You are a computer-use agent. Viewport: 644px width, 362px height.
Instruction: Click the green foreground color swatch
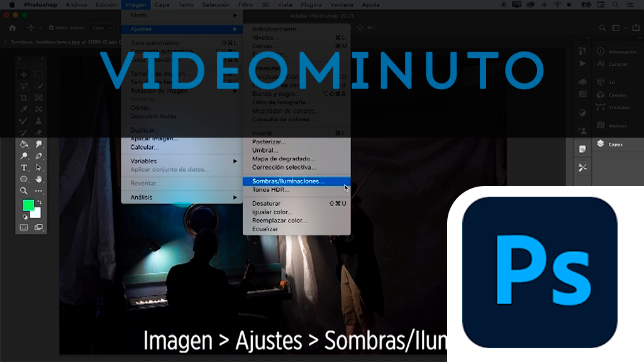pos(28,206)
